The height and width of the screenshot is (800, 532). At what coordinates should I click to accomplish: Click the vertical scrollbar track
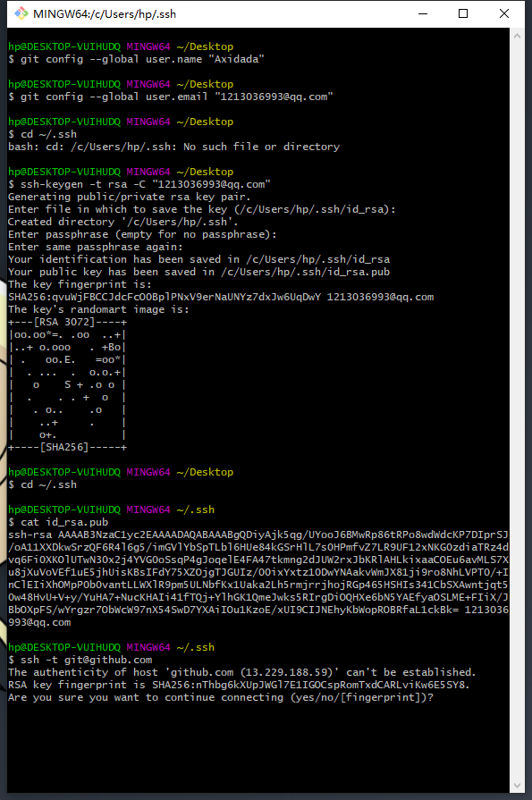click(517, 410)
